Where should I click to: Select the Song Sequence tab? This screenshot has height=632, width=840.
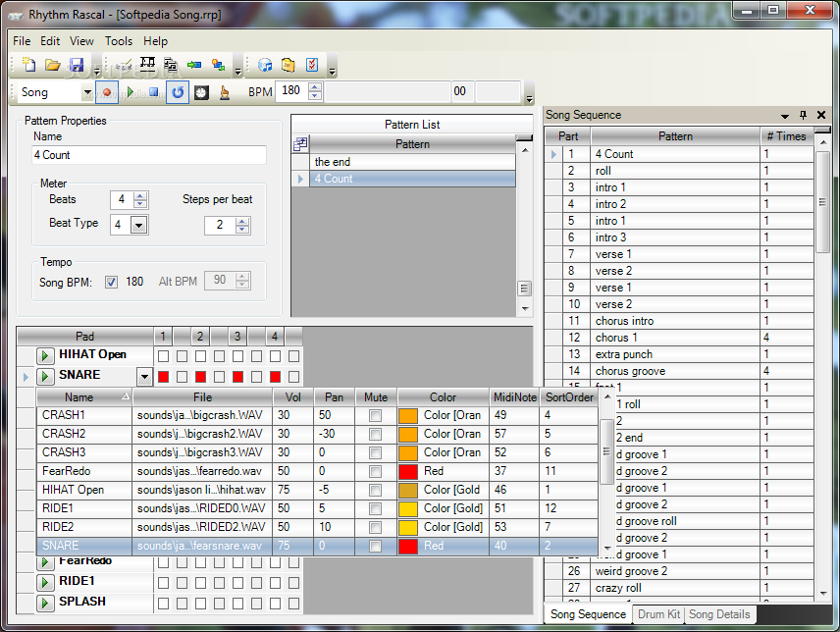click(x=588, y=614)
